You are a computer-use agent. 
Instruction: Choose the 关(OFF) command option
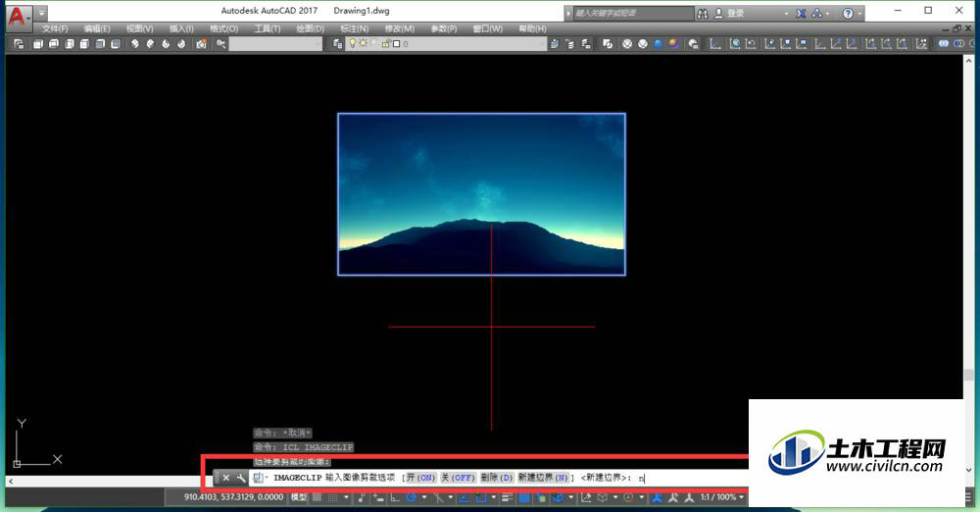click(x=458, y=478)
